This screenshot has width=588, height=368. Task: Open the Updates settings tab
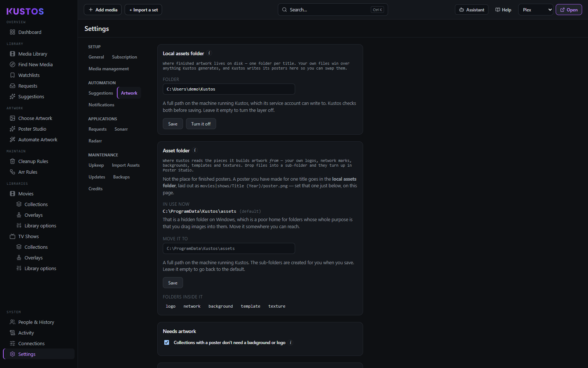click(x=97, y=177)
